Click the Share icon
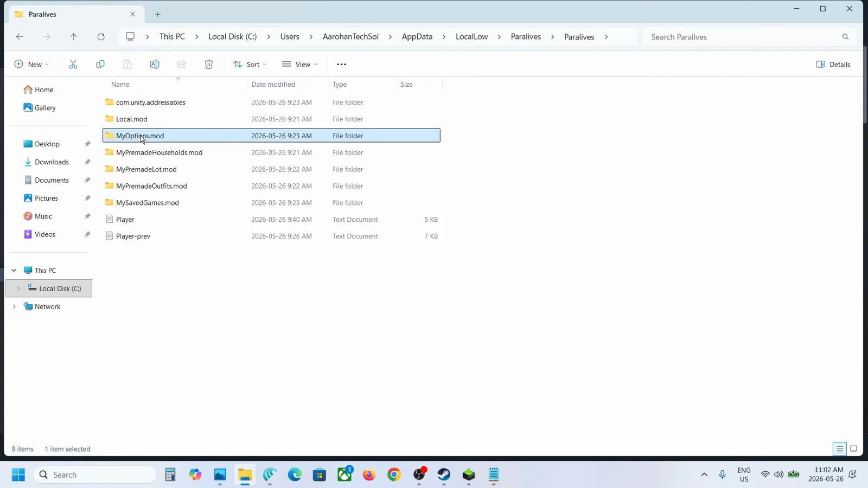The image size is (868, 488). point(182,65)
